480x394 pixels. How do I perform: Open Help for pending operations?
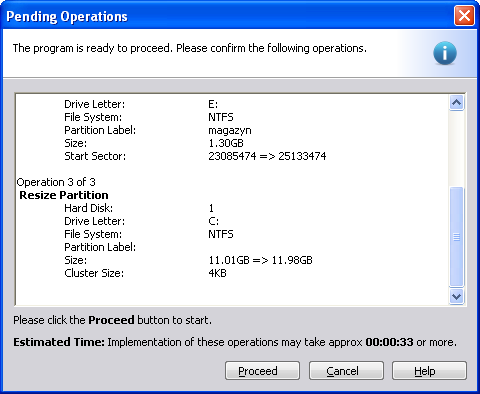click(429, 371)
